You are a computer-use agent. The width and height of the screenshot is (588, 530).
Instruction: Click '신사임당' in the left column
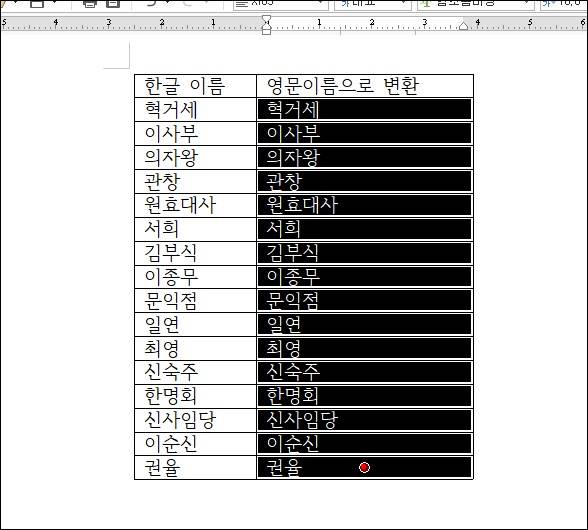tap(180, 420)
